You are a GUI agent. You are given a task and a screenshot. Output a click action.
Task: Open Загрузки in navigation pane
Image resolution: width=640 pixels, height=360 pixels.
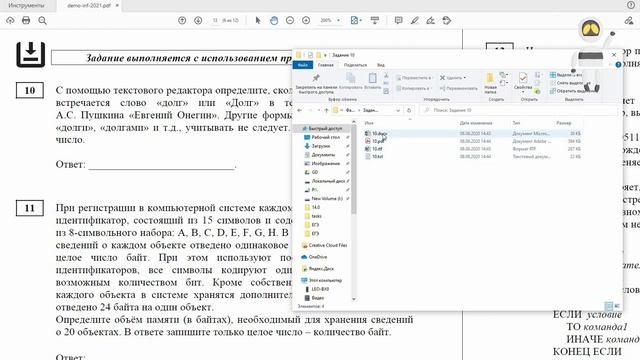(320, 146)
